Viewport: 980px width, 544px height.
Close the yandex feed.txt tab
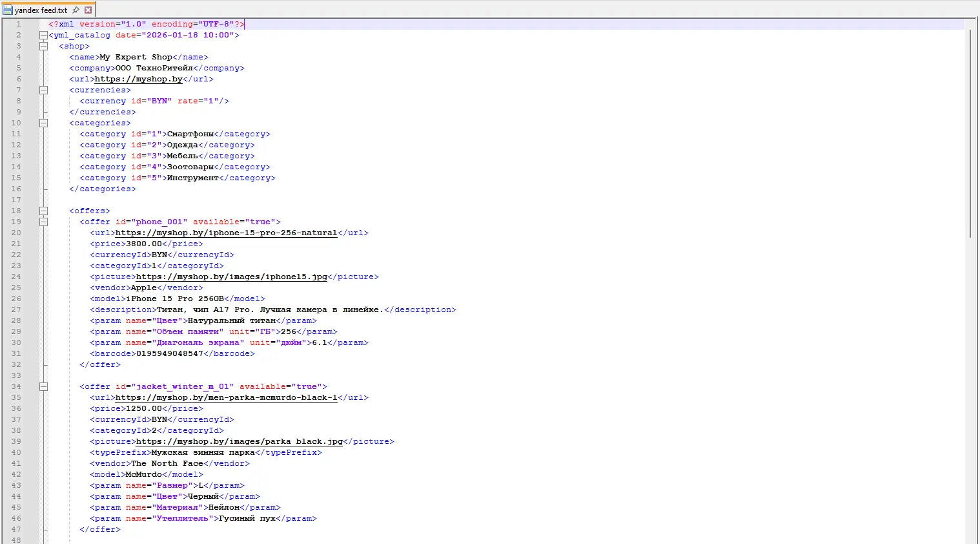88,10
